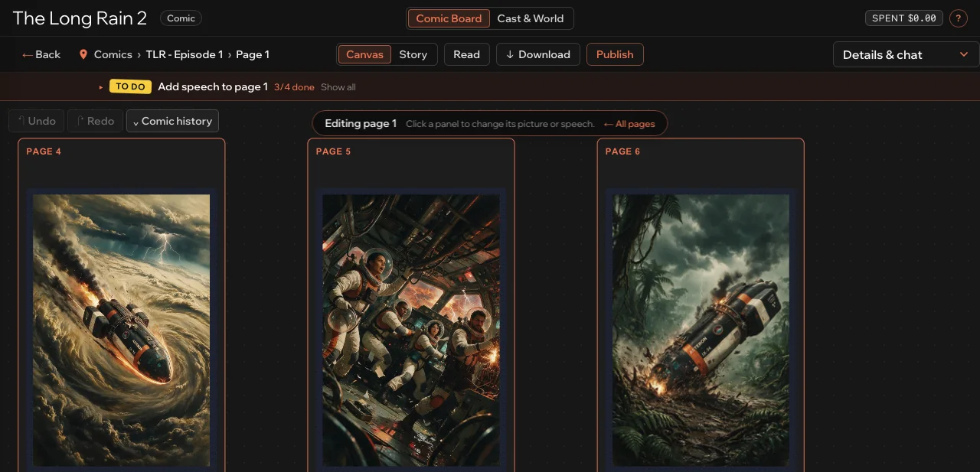The height and width of the screenshot is (472, 980).
Task: Open the 'Add speech to page 1' task
Action: (213, 87)
